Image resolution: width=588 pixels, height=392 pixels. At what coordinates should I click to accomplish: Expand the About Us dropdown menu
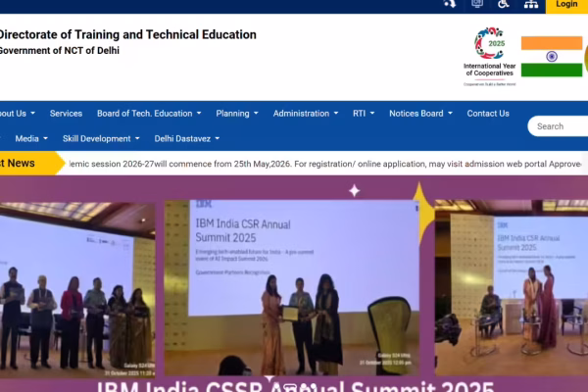point(18,114)
